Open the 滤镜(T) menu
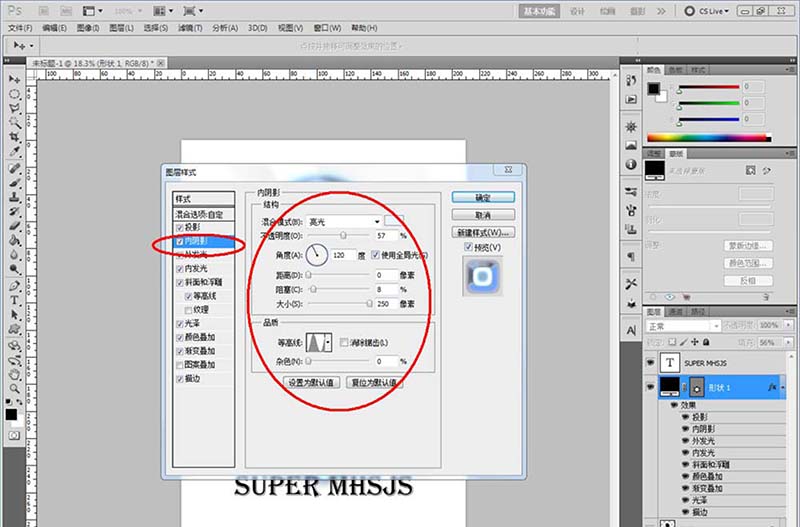The height and width of the screenshot is (527, 800). [190, 28]
